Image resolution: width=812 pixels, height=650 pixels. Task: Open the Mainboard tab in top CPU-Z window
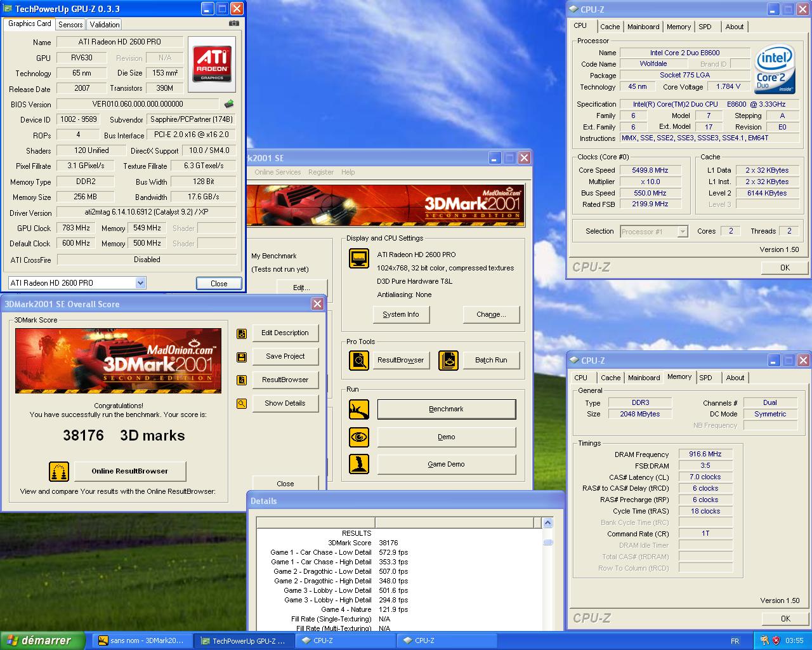[x=643, y=27]
